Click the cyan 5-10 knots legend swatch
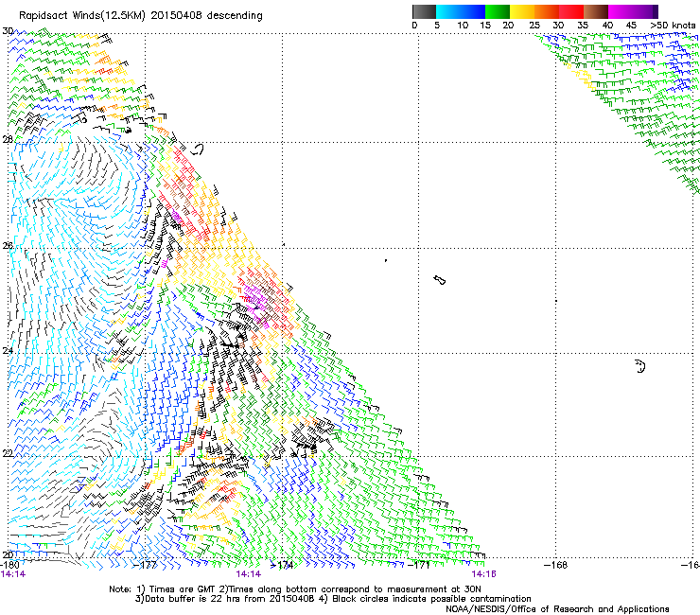700x615 pixels. pos(448,11)
